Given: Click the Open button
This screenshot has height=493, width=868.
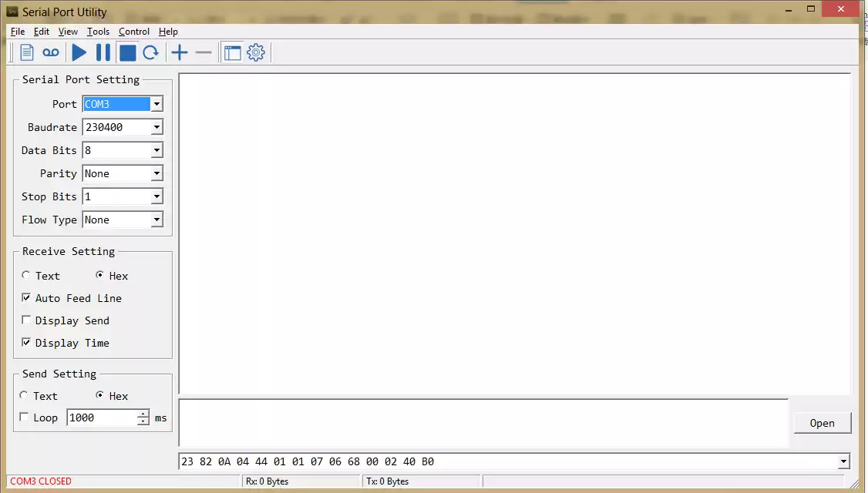Looking at the screenshot, I should coord(822,423).
